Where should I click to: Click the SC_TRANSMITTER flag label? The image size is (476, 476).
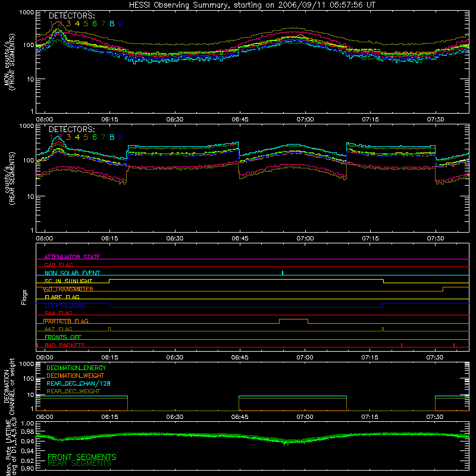[68, 289]
